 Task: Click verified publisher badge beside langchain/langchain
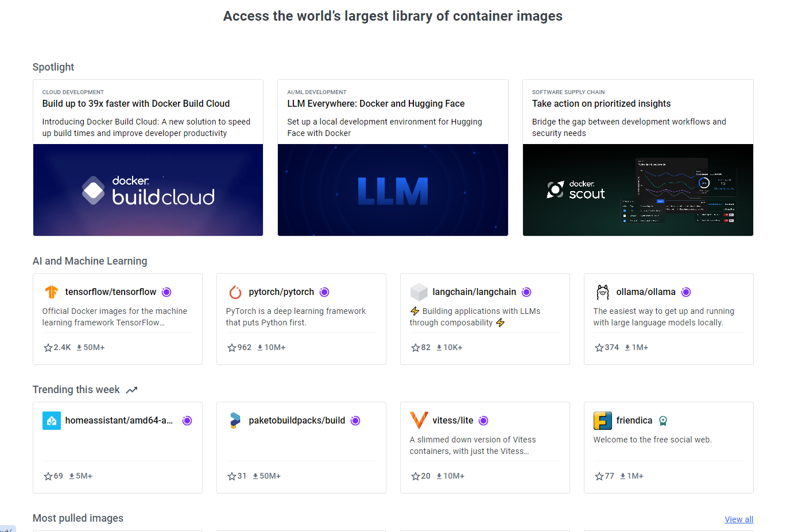(526, 292)
